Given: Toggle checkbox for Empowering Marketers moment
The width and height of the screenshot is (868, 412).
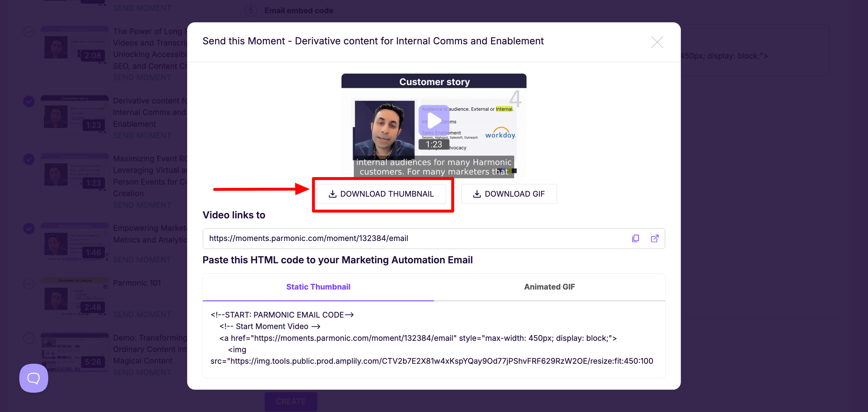Looking at the screenshot, I should click(29, 229).
